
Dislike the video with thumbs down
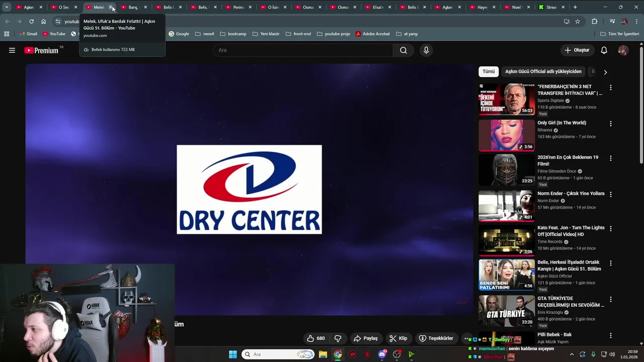338,338
